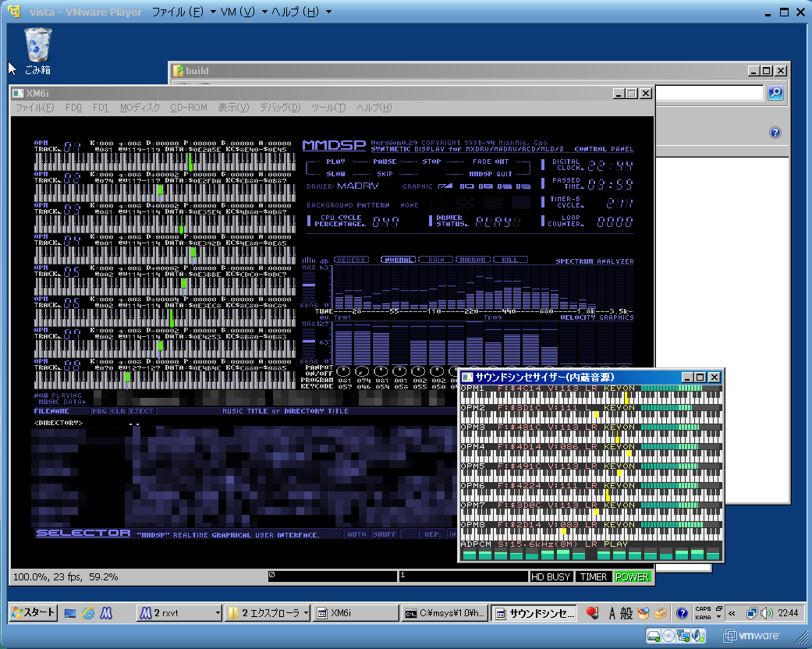The width and height of the screenshot is (812, 649).
Task: Switch to the C:¥msys taskbar button
Action: coord(445,613)
